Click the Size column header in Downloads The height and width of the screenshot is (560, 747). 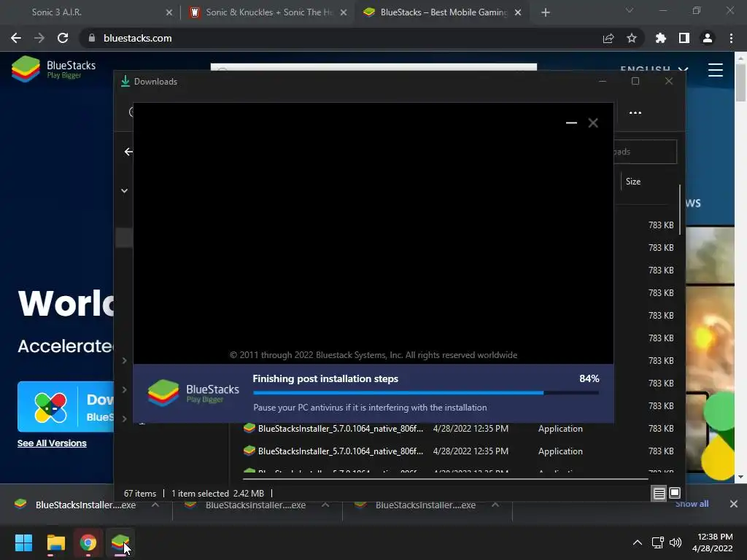633,182
